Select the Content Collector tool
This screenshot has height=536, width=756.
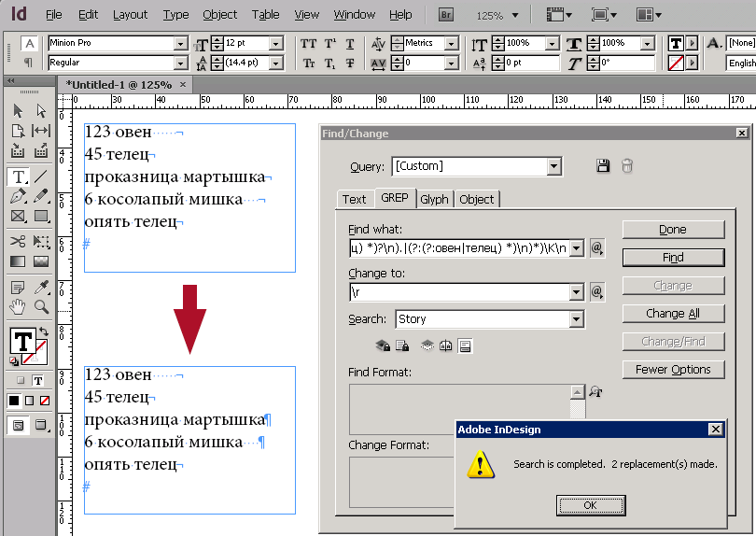click(x=18, y=150)
